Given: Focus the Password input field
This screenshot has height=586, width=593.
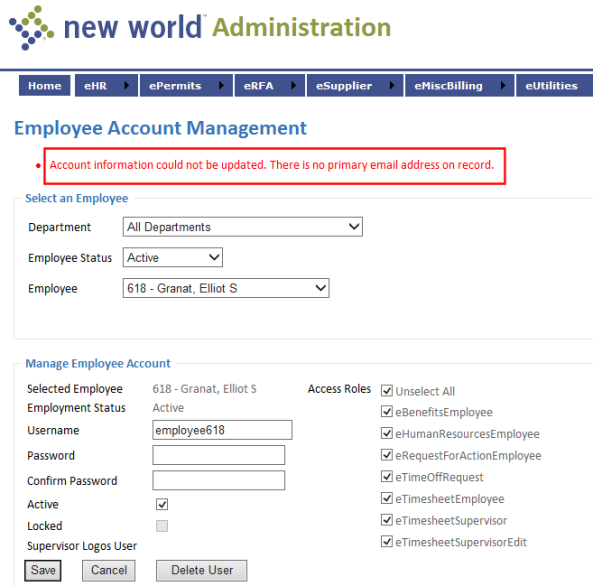Looking at the screenshot, I should click(219, 455).
